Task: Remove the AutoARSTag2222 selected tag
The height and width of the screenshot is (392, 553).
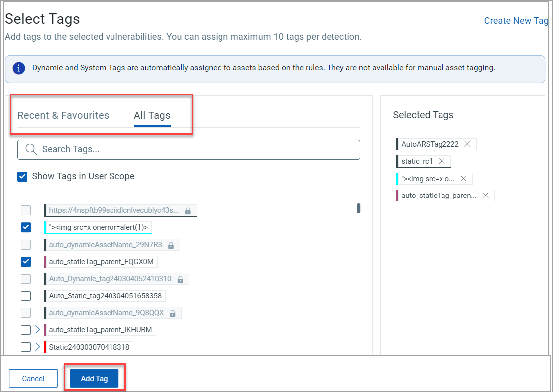Action: 467,144
